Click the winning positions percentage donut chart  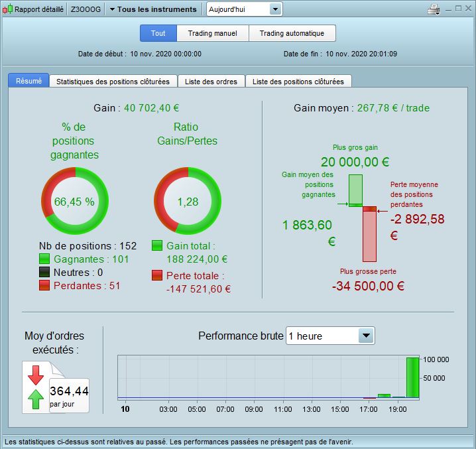pyautogui.click(x=75, y=201)
